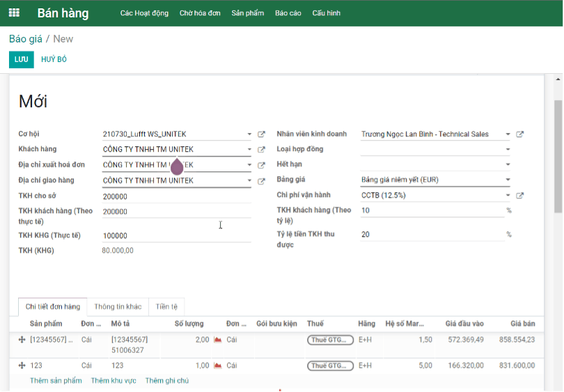Click the vertical scrollbar thumb
This screenshot has height=392, width=564.
click(x=558, y=157)
